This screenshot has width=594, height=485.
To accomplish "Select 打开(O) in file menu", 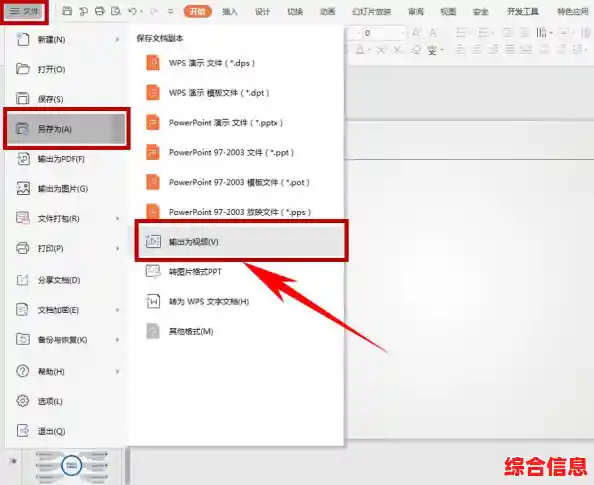I will [x=67, y=69].
